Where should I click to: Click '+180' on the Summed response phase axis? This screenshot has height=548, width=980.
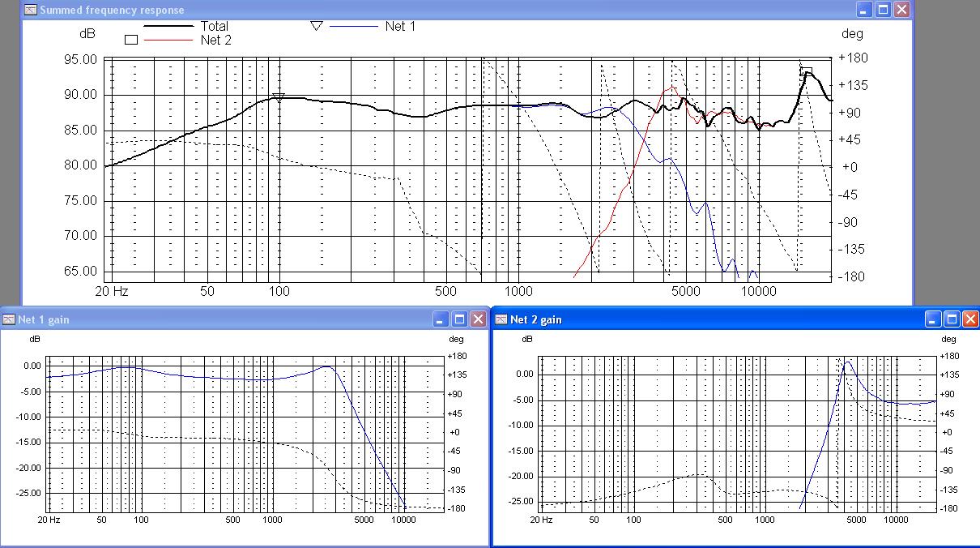(853, 58)
